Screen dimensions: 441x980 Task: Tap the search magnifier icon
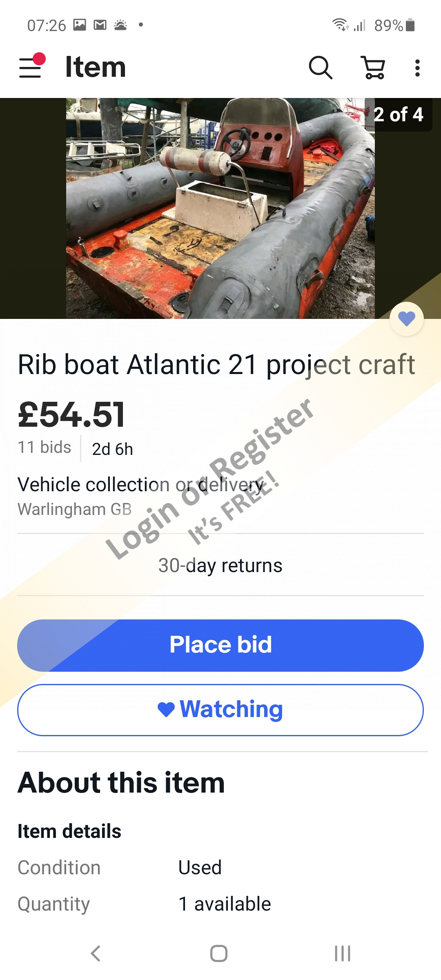pos(320,67)
